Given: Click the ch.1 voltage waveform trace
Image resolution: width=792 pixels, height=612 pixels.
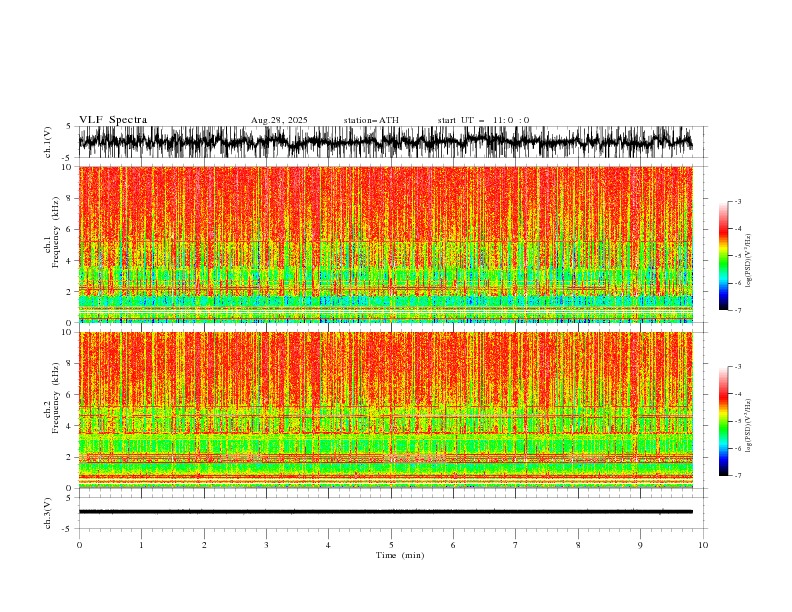Looking at the screenshot, I should pos(385,142).
